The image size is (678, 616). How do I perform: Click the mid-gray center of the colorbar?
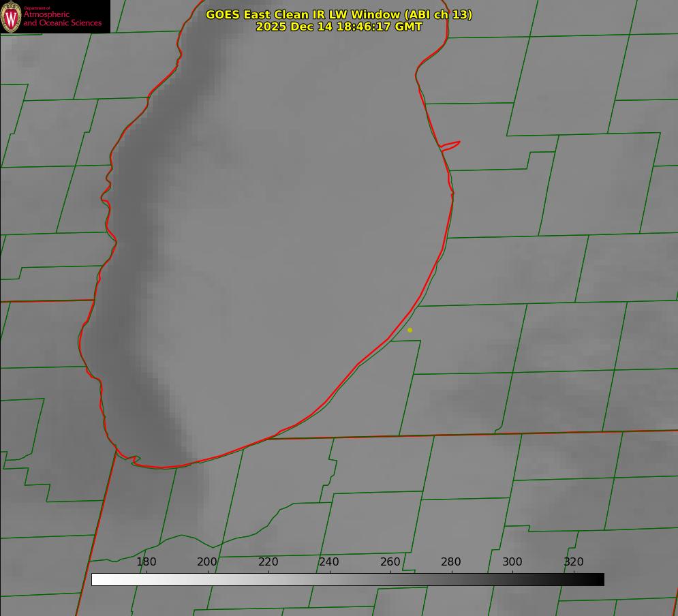[x=348, y=579]
